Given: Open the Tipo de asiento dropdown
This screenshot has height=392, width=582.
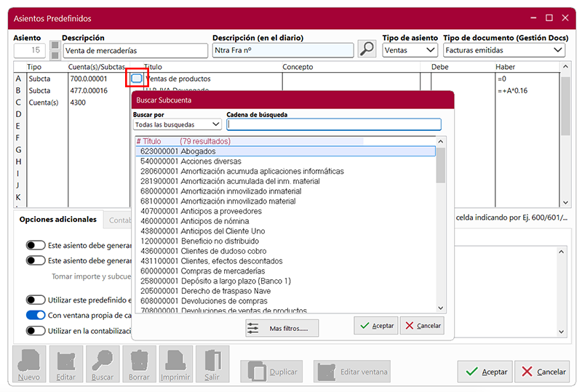Looking at the screenshot, I should click(410, 50).
